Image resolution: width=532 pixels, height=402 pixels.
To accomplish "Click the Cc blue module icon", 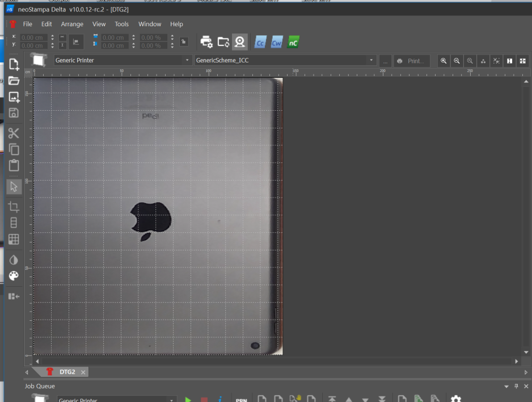I will 260,42.
